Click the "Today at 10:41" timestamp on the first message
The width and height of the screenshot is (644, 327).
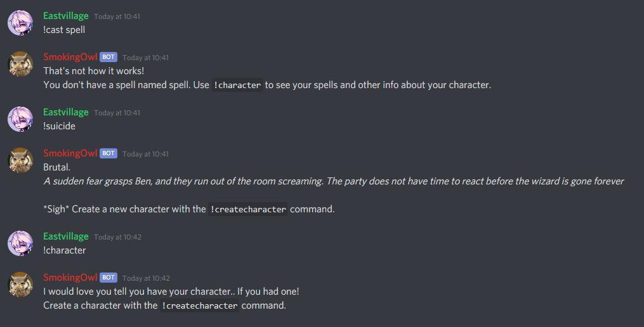[117, 17]
